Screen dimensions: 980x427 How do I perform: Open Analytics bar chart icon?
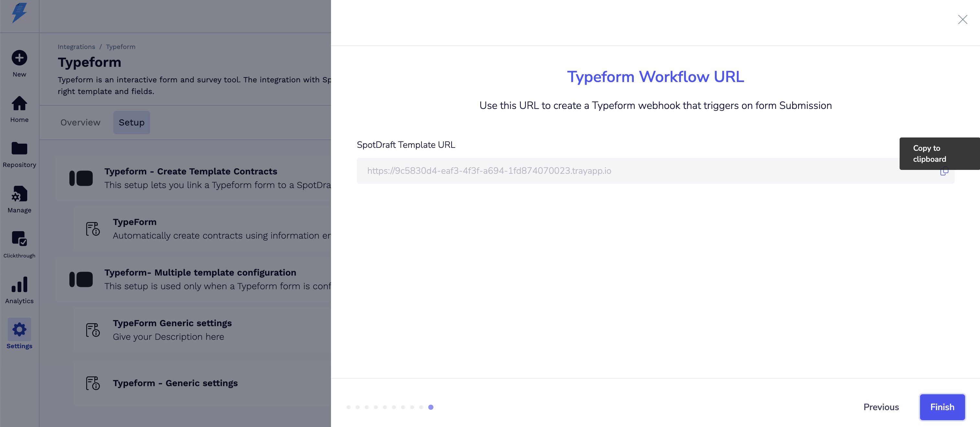(x=19, y=284)
